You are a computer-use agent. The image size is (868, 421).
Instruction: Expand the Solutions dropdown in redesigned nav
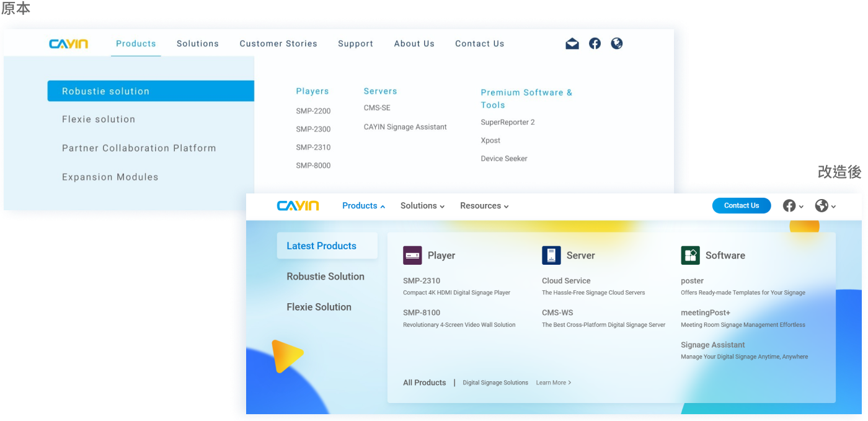coord(442,206)
